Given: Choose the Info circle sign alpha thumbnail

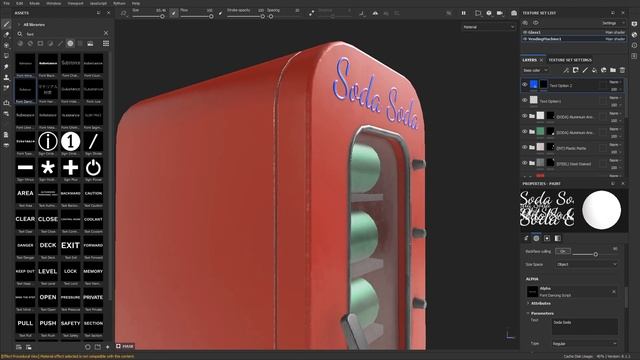Looking at the screenshot, I should [x=48, y=142].
